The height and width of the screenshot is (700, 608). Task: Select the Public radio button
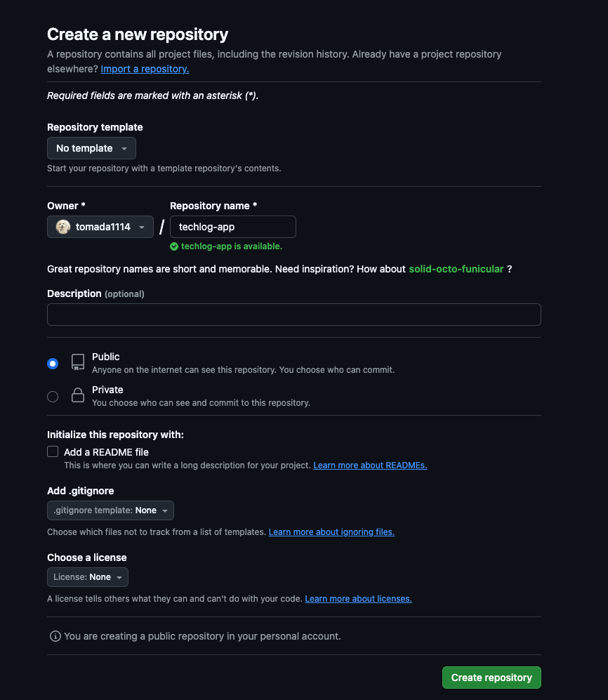click(53, 363)
